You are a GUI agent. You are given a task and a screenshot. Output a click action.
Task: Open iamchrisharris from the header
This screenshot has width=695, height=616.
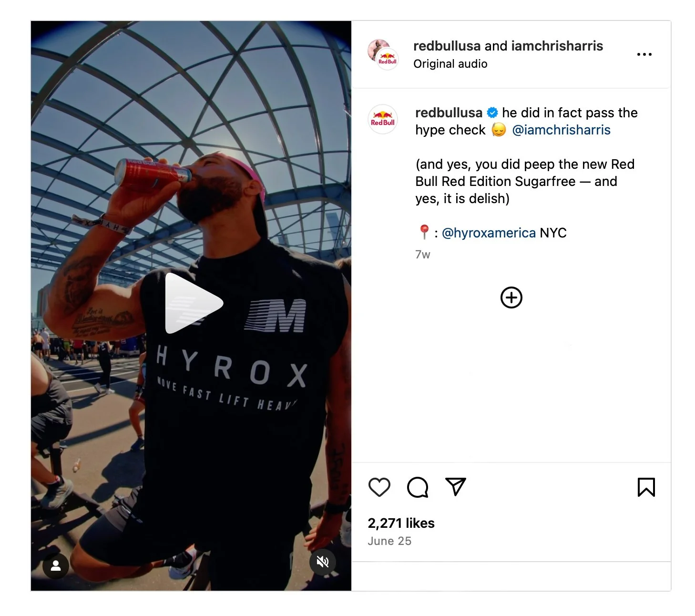(557, 46)
